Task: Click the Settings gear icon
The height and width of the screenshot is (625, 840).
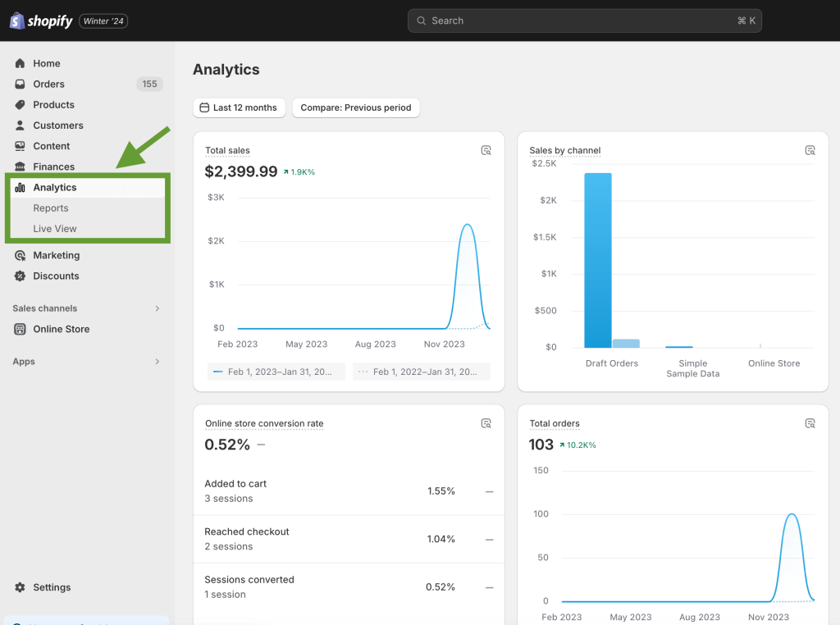Action: point(20,587)
